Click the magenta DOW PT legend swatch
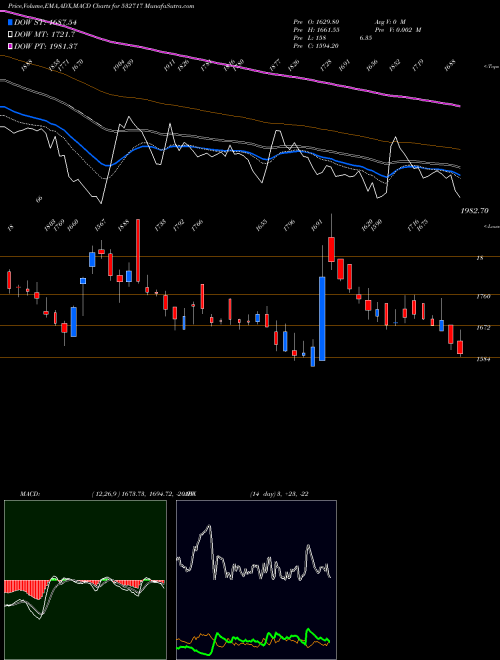The width and height of the screenshot is (500, 660). pyautogui.click(x=10, y=46)
